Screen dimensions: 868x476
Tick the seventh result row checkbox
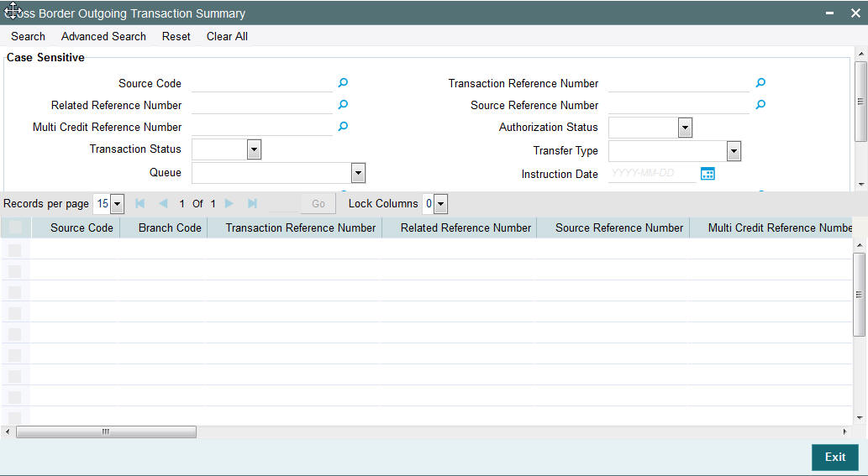(15, 376)
